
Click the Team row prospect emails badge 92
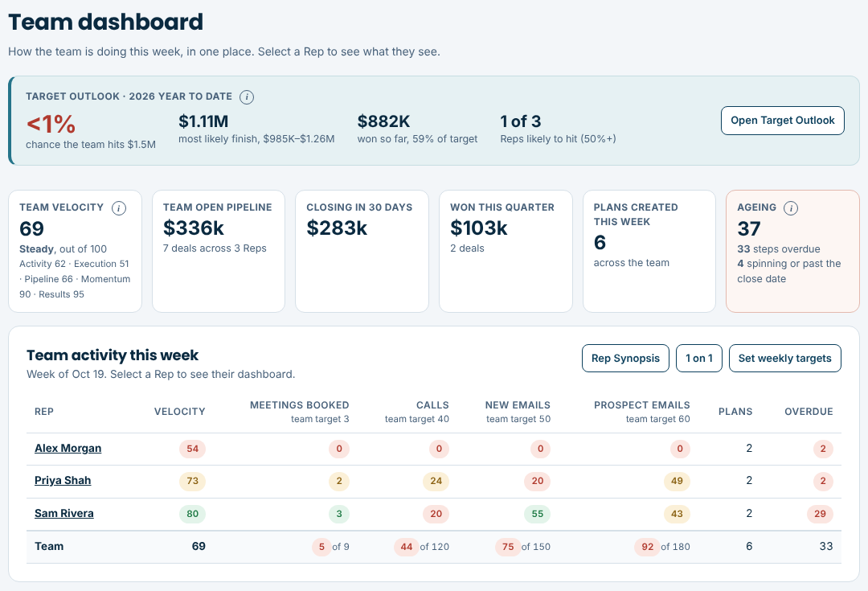tap(647, 547)
